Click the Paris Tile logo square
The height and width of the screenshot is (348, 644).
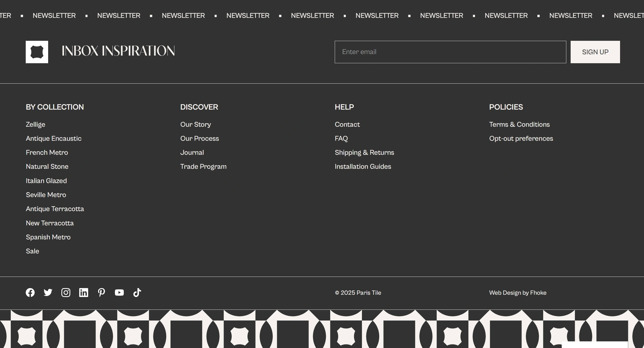click(x=37, y=52)
